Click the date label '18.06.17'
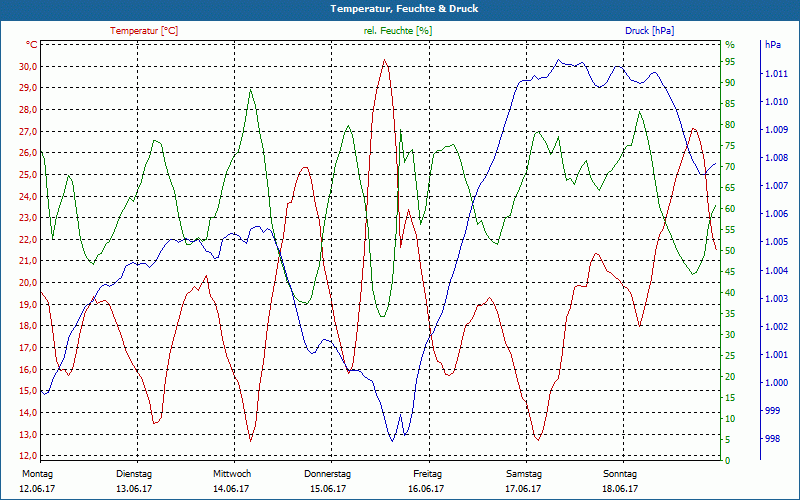This screenshot has width=800, height=500. 620,489
